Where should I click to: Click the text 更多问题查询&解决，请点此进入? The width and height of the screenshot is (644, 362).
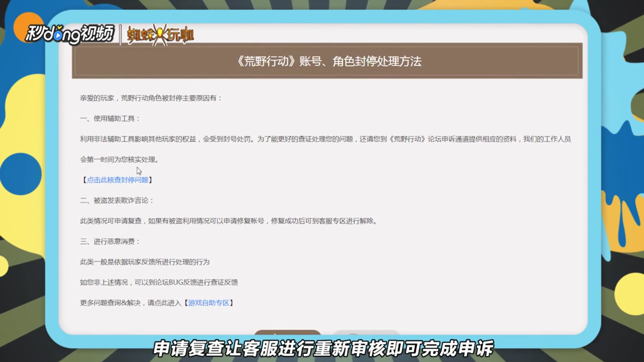point(130,303)
